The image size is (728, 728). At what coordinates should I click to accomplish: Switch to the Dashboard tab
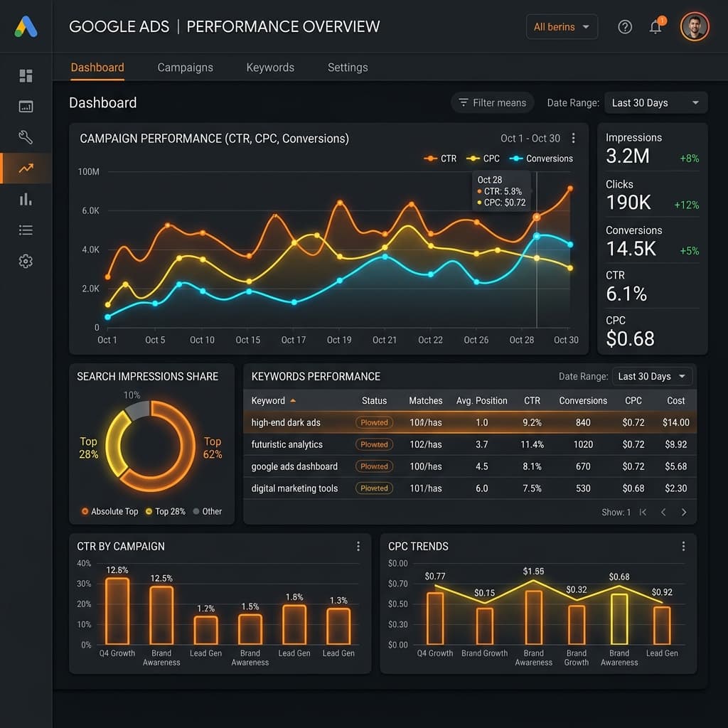[x=97, y=68]
